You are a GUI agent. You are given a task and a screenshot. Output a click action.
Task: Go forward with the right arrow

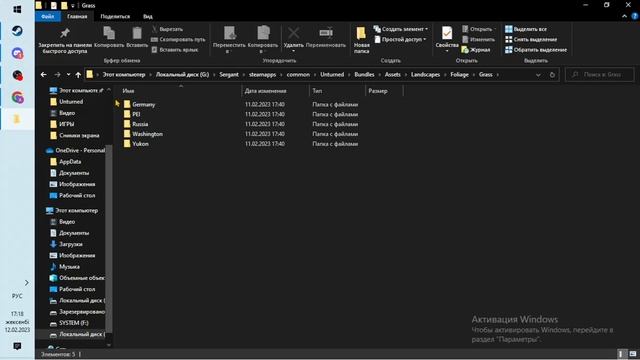[x=57, y=75]
